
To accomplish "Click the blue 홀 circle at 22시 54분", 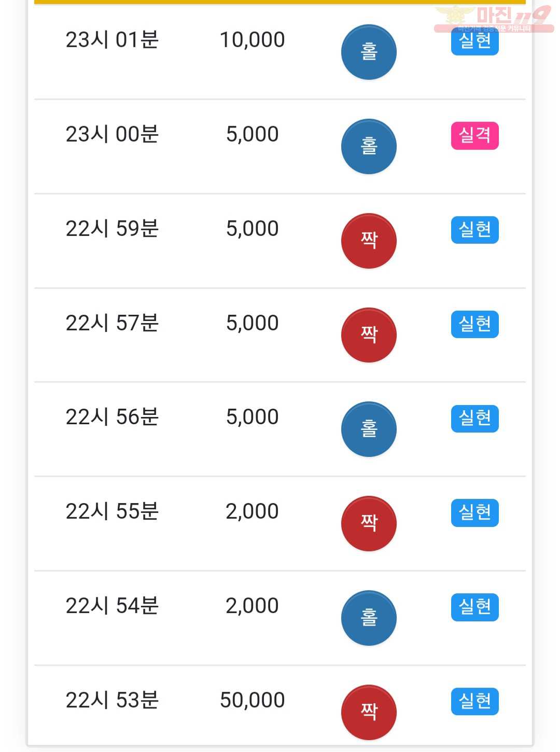I will (x=369, y=618).
